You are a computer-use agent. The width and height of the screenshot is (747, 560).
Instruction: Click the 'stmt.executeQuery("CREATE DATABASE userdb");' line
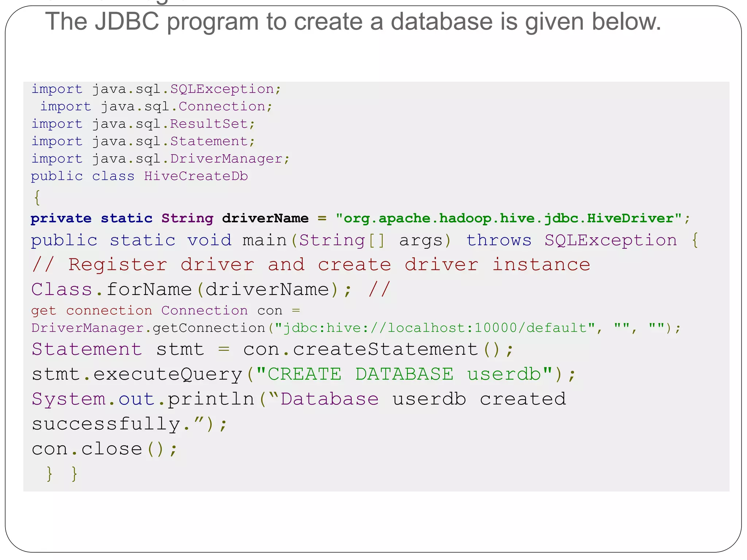pyautogui.click(x=303, y=374)
